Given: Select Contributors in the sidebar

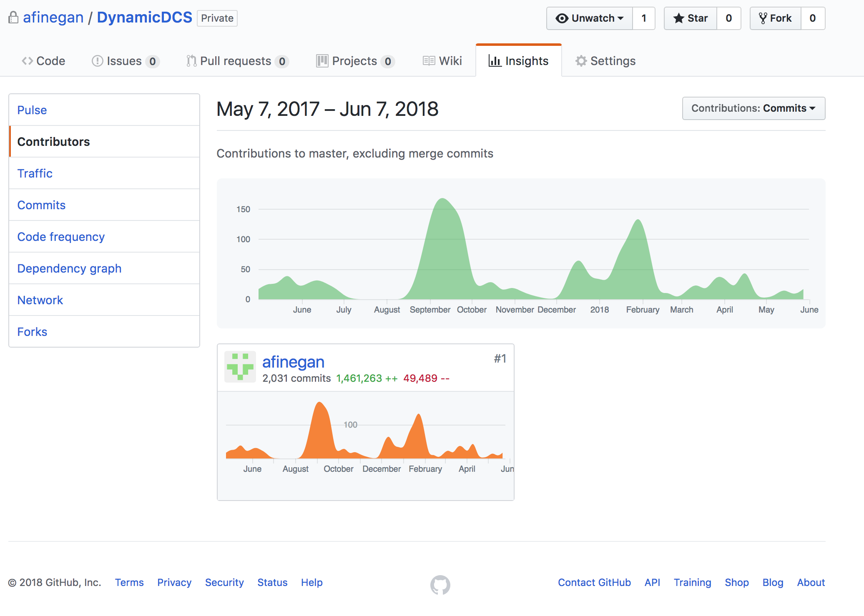Looking at the screenshot, I should 104,142.
